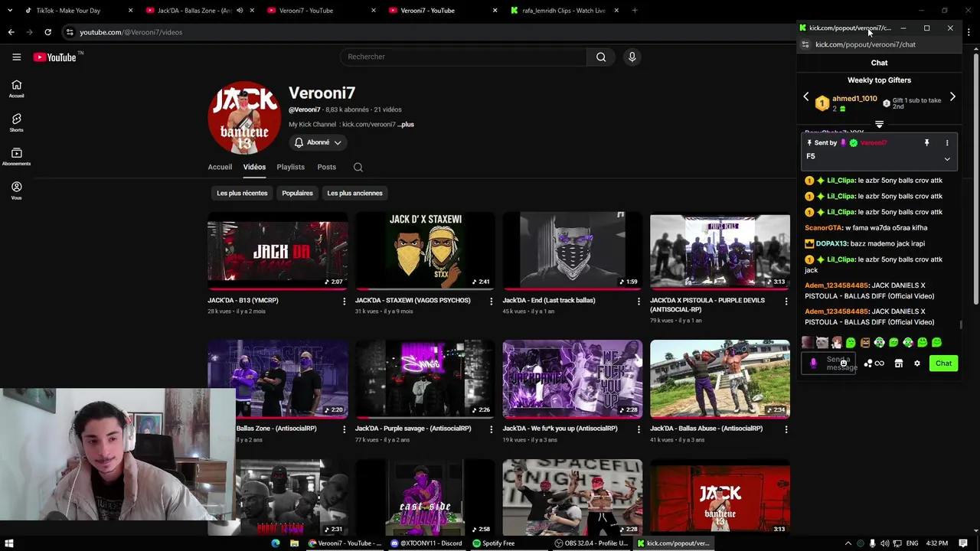
Task: Select the Vidéos channel tab
Action: tap(254, 167)
